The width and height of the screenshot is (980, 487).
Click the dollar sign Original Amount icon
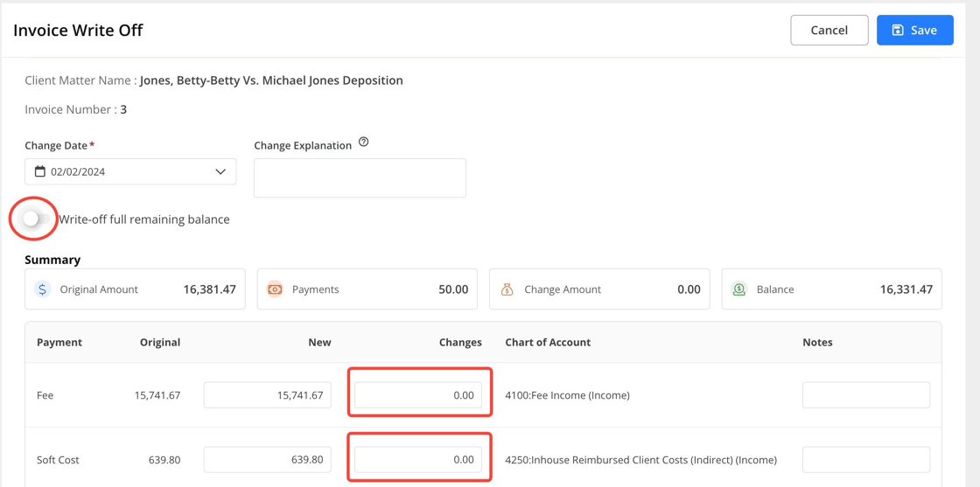[43, 289]
